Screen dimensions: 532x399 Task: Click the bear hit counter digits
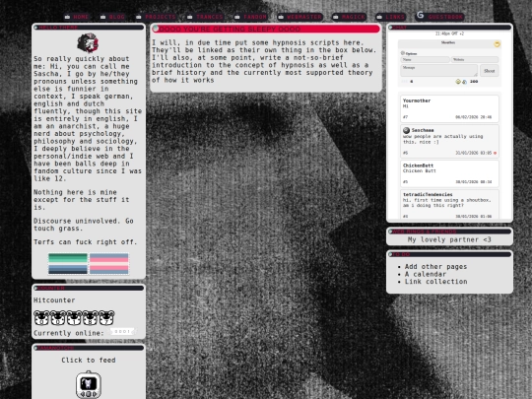click(74, 317)
